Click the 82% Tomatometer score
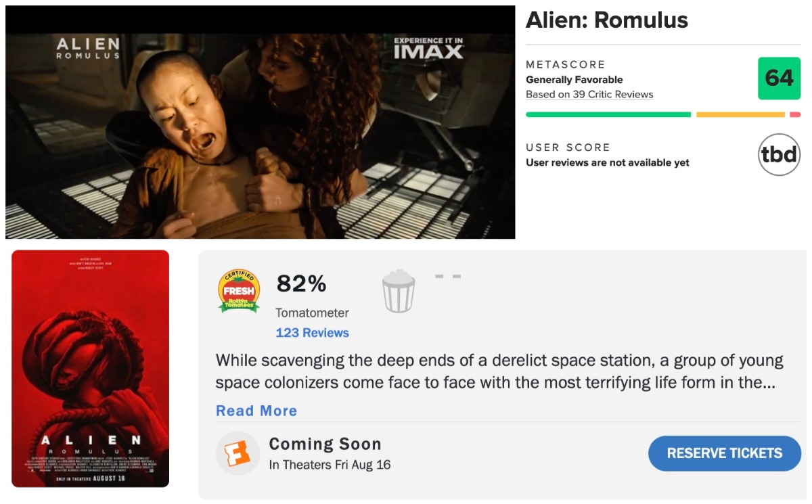Image resolution: width=812 pixels, height=504 pixels. (301, 285)
